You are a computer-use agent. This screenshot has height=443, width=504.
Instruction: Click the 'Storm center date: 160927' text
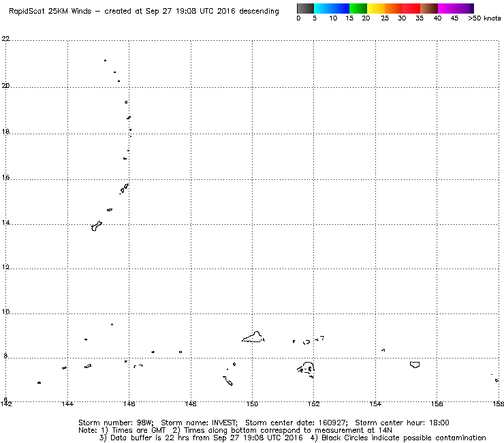coord(296,423)
